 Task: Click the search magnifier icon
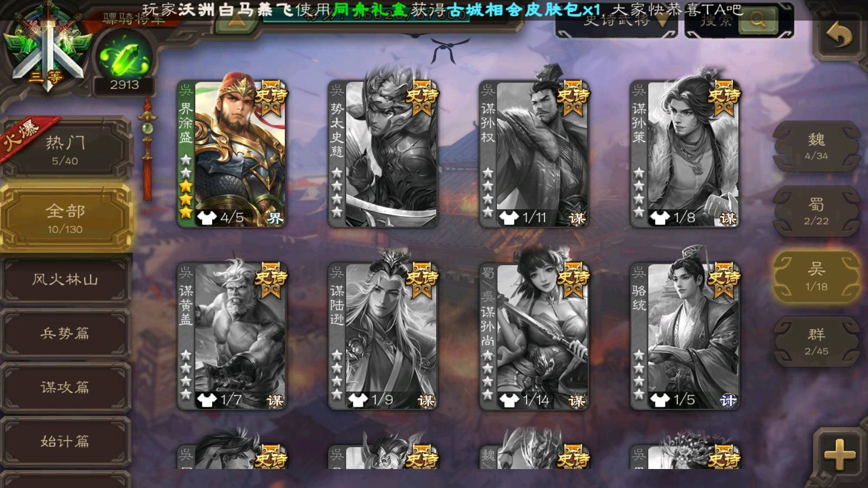[758, 21]
